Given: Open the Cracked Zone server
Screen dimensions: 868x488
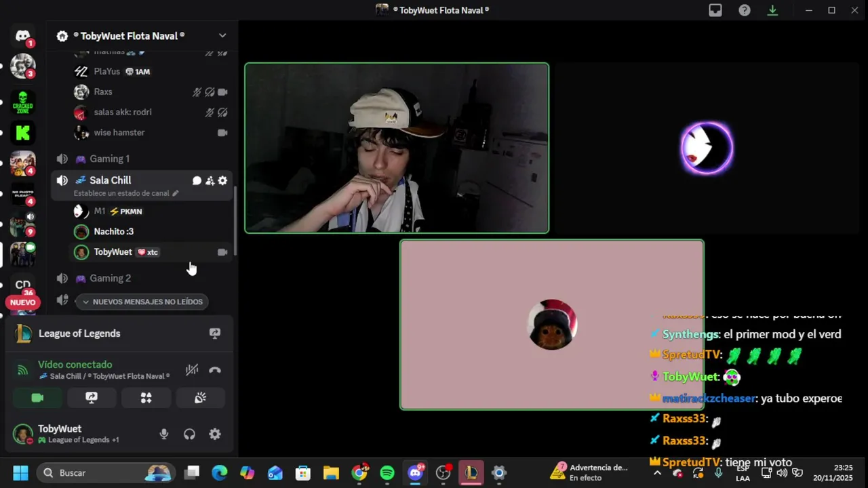Looking at the screenshot, I should click(x=23, y=102).
